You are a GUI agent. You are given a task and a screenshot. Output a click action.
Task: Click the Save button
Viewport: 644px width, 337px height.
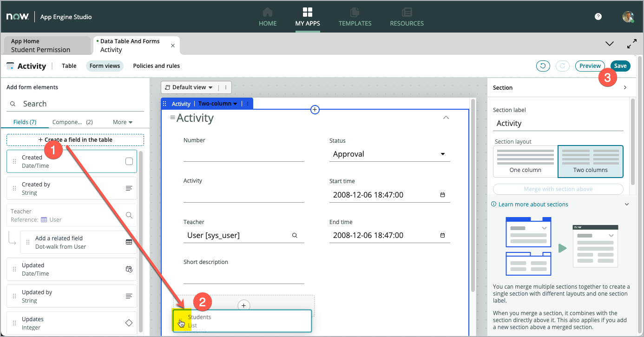coord(620,66)
